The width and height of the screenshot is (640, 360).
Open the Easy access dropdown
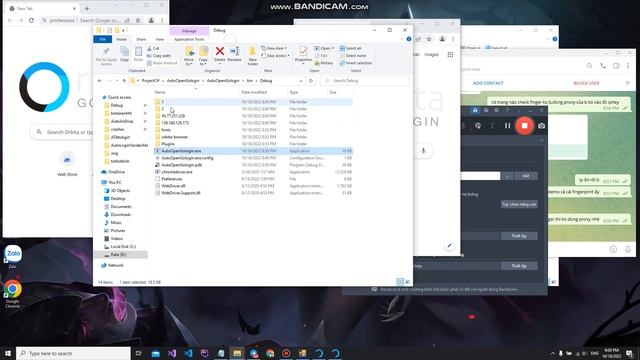(x=276, y=56)
